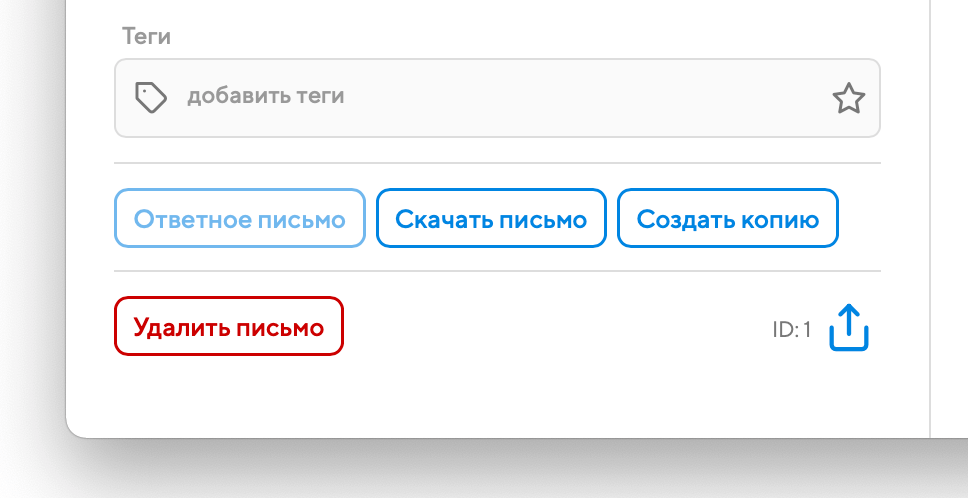
Task: Click the star icon in the tags field
Action: [x=848, y=98]
